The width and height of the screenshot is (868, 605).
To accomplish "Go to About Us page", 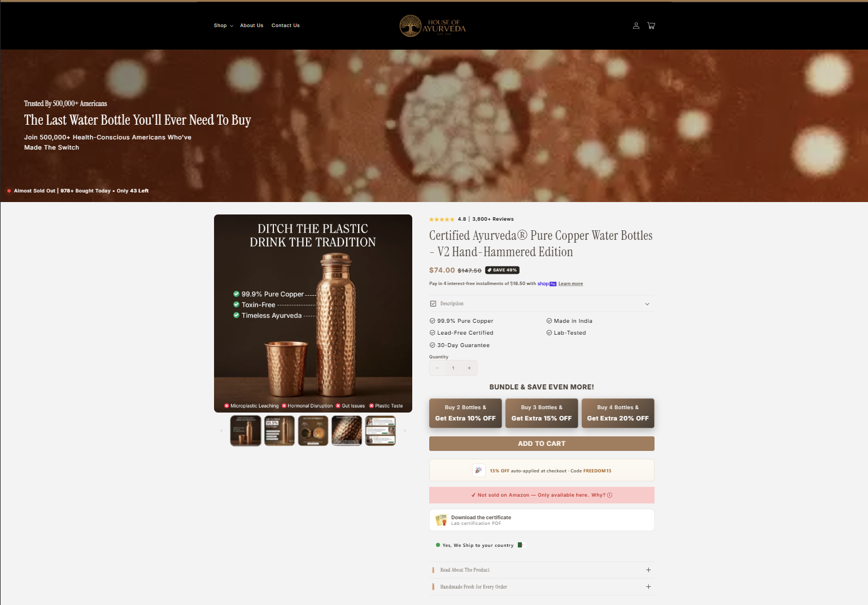I will coord(251,25).
